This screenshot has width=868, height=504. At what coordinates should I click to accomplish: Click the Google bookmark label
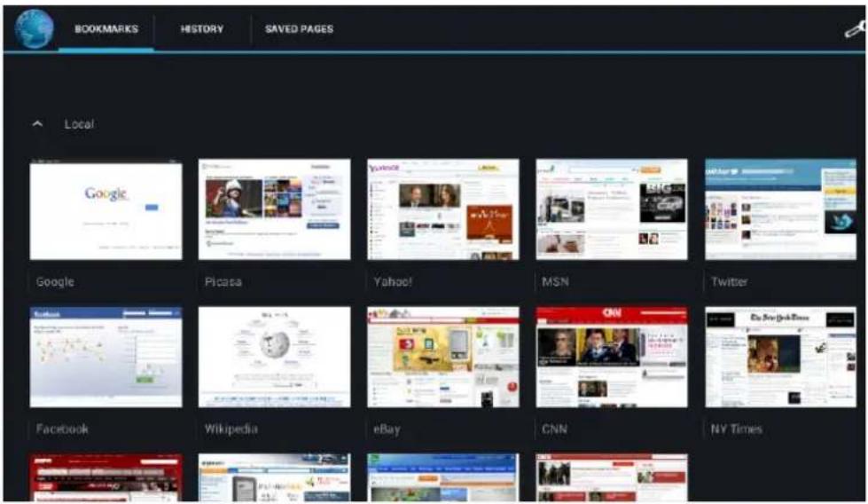click(x=55, y=282)
